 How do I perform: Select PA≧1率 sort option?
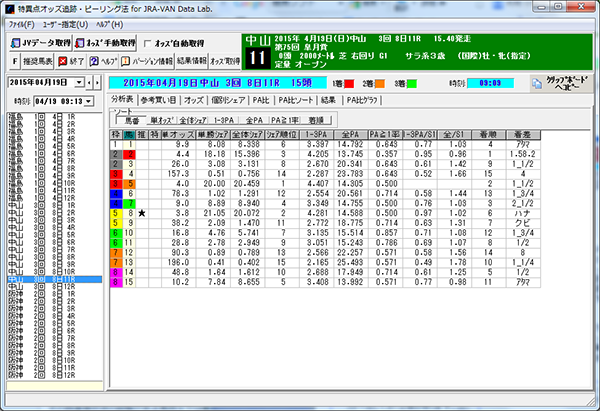pos(285,121)
